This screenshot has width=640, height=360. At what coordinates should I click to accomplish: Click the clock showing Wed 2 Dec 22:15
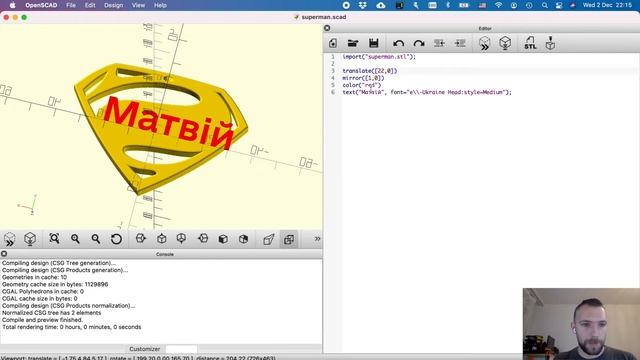(607, 5)
